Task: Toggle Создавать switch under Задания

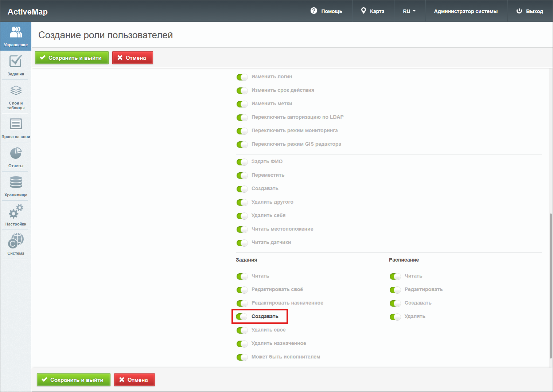Action: click(x=242, y=317)
